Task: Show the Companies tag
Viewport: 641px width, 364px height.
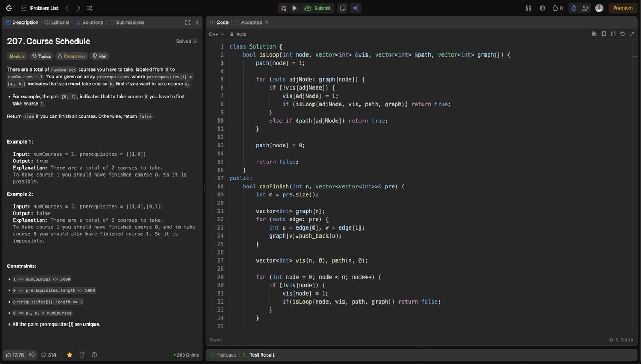Action: point(72,56)
